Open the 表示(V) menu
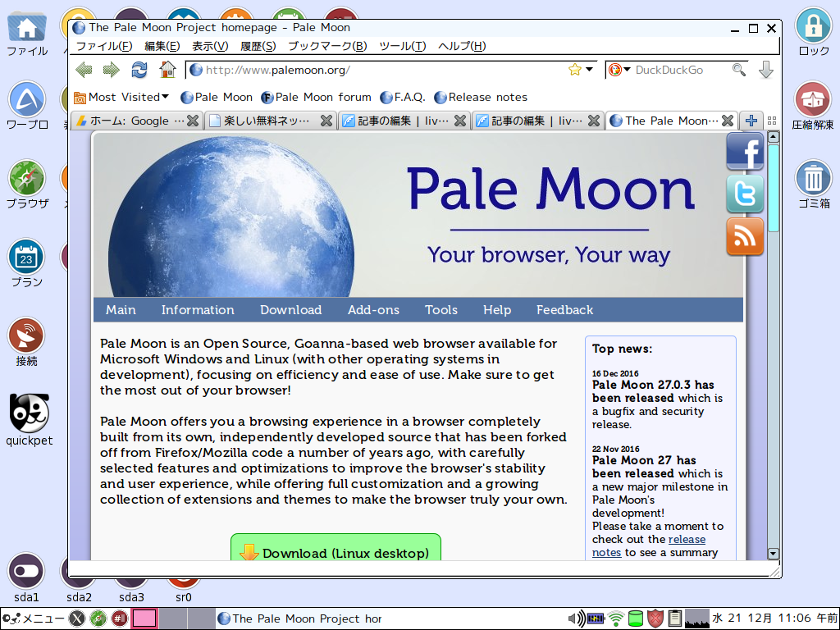 (x=210, y=46)
